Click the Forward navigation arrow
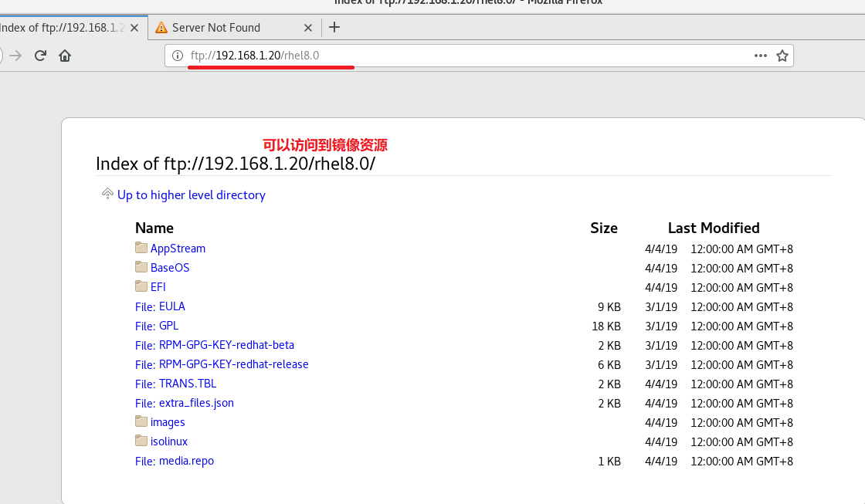 click(x=15, y=56)
